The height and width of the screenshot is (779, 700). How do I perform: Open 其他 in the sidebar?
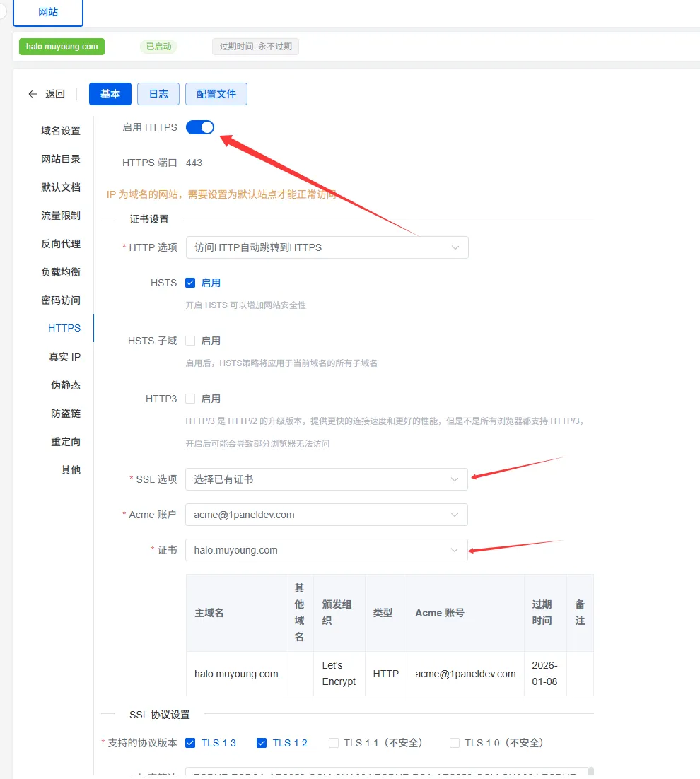pyautogui.click(x=71, y=470)
